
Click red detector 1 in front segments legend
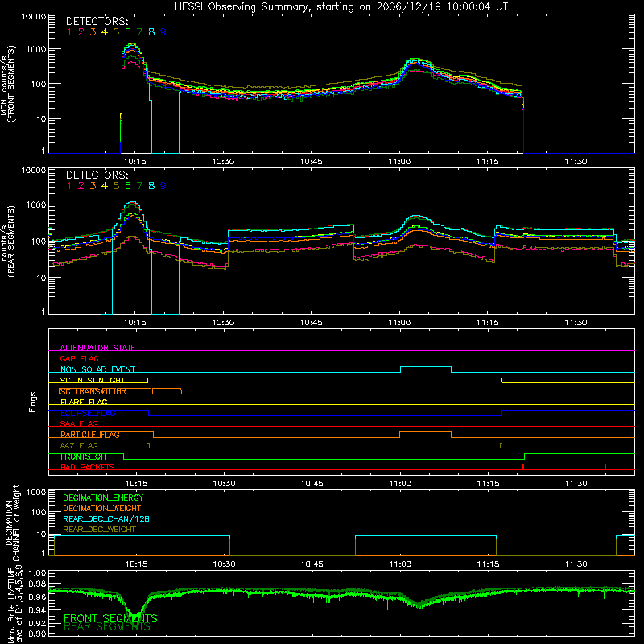(69, 32)
